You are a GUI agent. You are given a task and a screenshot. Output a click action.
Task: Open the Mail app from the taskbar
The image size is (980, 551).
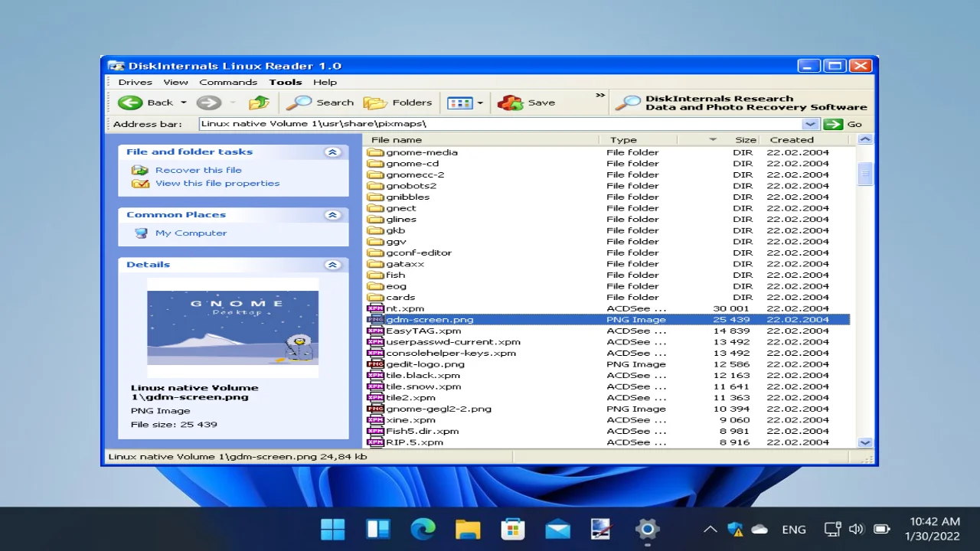pyautogui.click(x=557, y=529)
